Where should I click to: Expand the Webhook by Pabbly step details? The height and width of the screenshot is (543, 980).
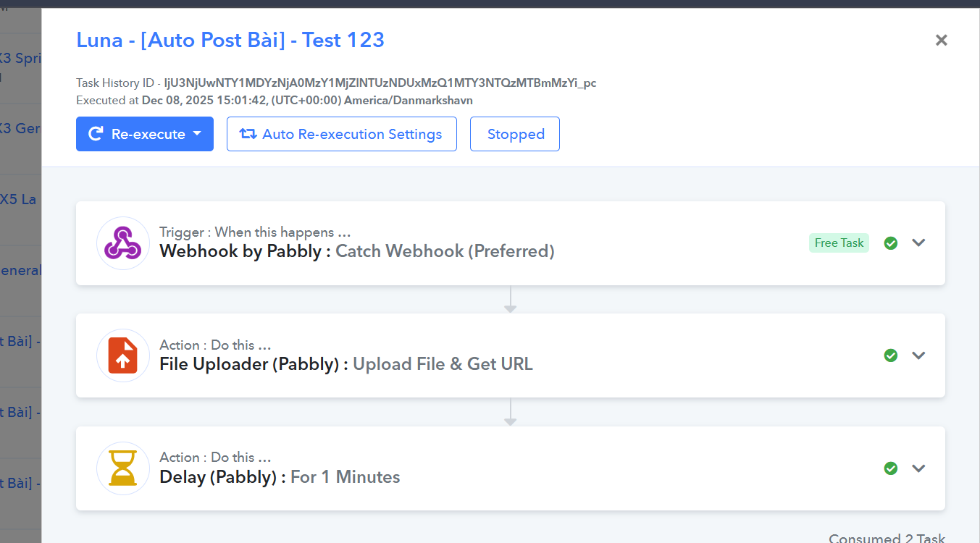918,243
